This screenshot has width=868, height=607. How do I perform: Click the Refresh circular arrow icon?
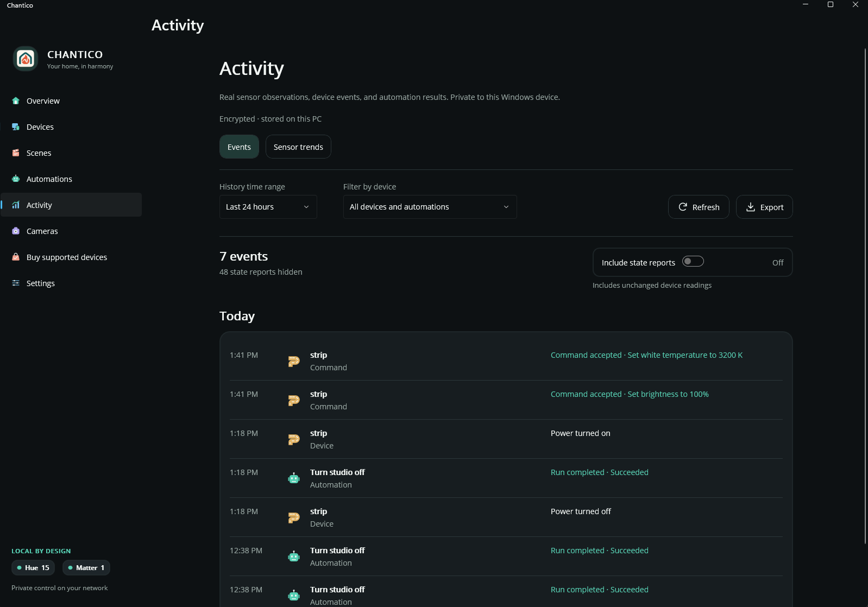point(683,207)
